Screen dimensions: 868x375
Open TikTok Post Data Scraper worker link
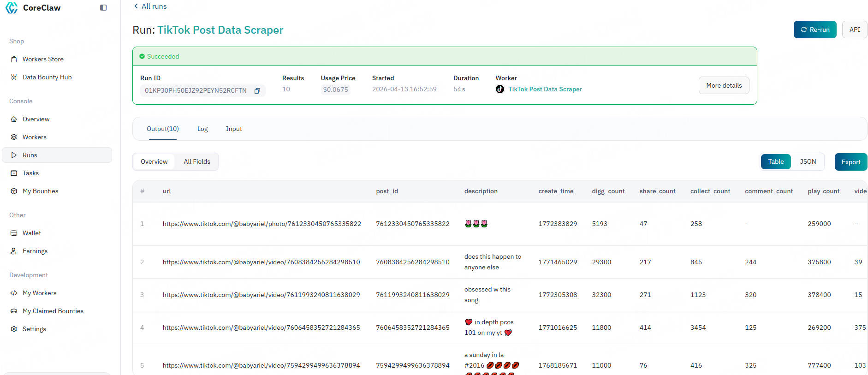coord(545,89)
